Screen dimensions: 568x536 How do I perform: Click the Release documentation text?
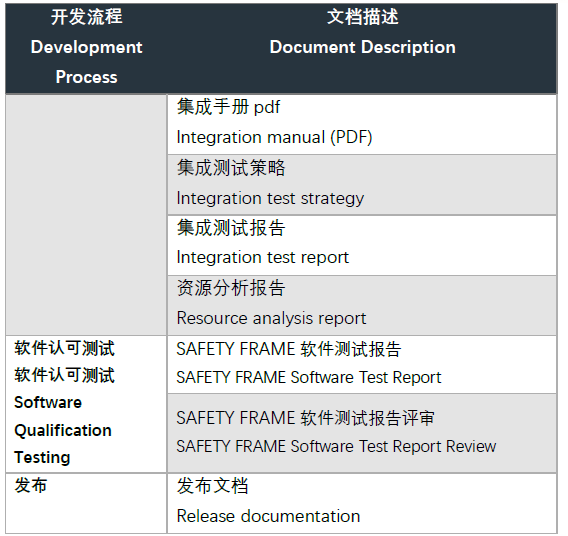[268, 516]
